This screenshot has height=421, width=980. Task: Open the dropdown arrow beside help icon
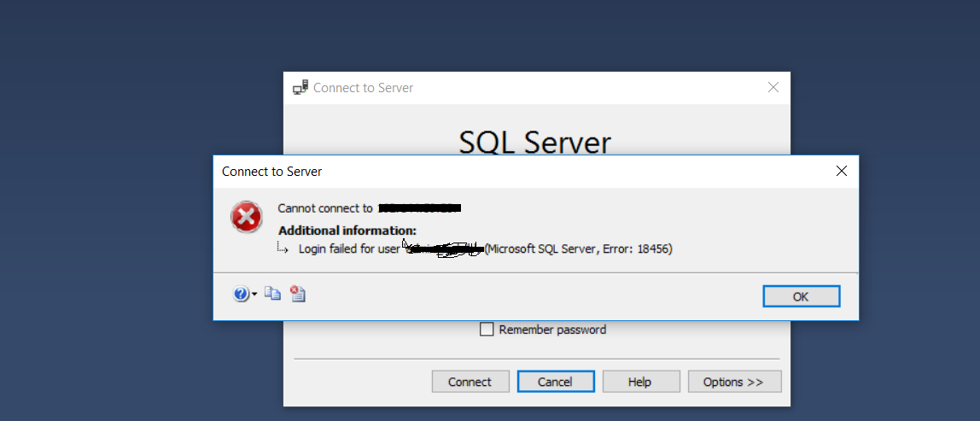pyautogui.click(x=254, y=295)
